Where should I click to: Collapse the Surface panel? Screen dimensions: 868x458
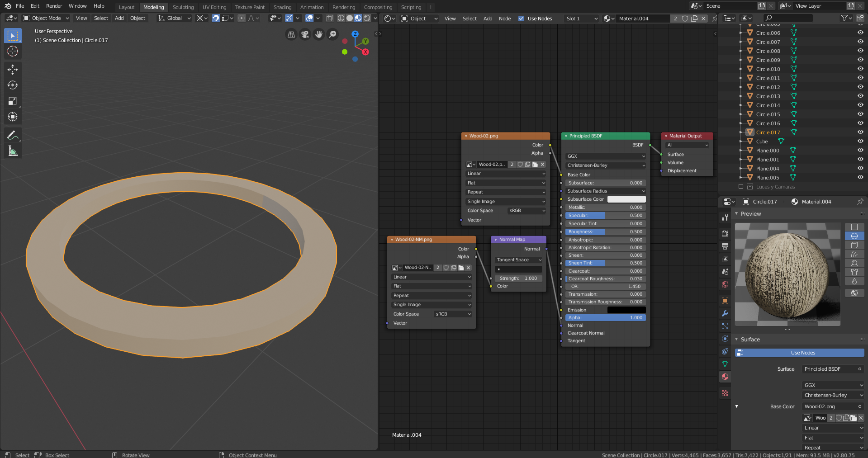pos(737,339)
